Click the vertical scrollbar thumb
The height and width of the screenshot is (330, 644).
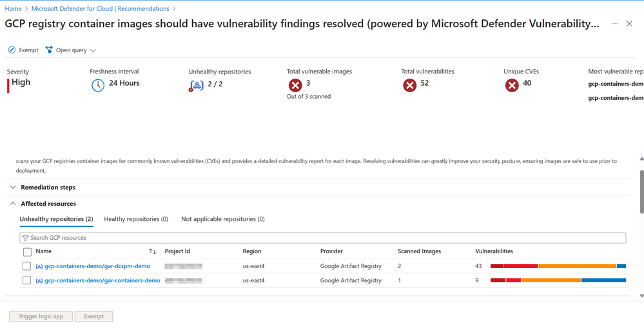pyautogui.click(x=641, y=191)
